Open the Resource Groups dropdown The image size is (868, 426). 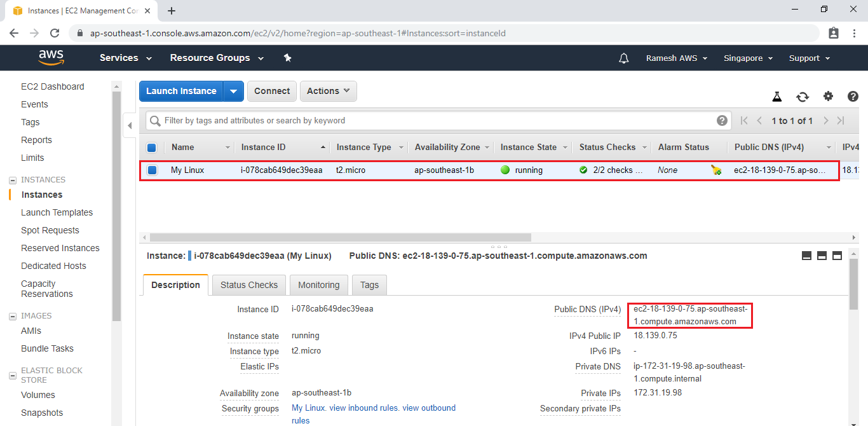coord(217,58)
